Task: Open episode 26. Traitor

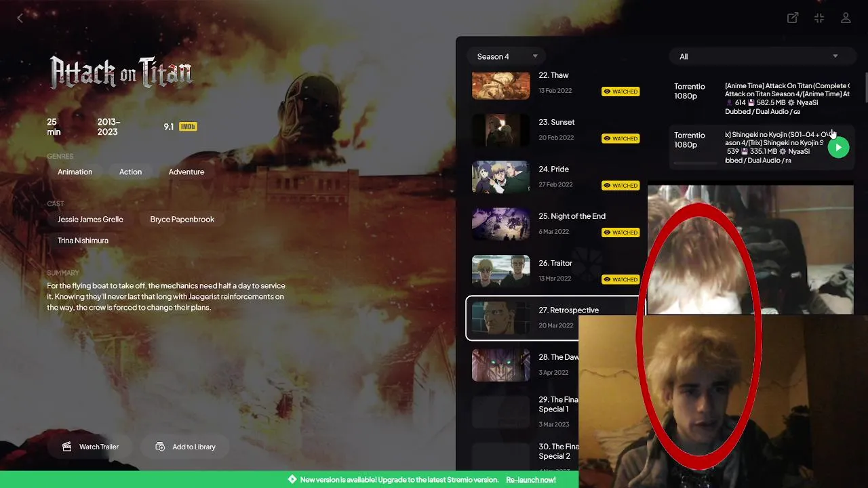Action: 555,271
